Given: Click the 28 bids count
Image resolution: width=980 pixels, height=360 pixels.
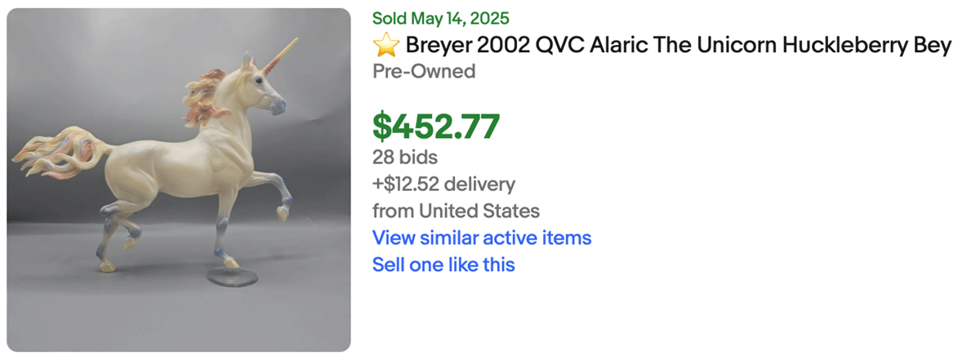Looking at the screenshot, I should (405, 157).
